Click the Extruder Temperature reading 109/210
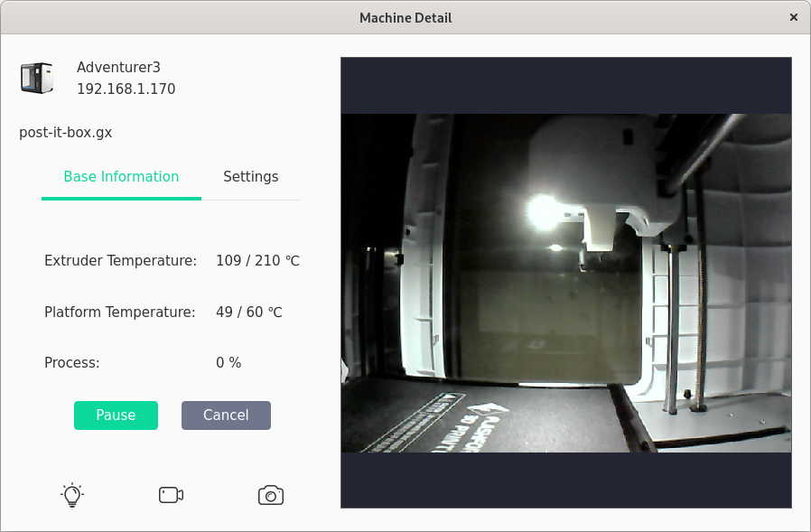Image resolution: width=811 pixels, height=532 pixels. pyautogui.click(x=257, y=260)
